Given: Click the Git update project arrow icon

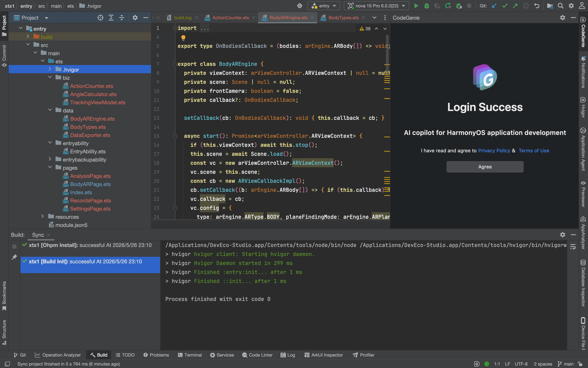Looking at the screenshot, I should coord(494,6).
